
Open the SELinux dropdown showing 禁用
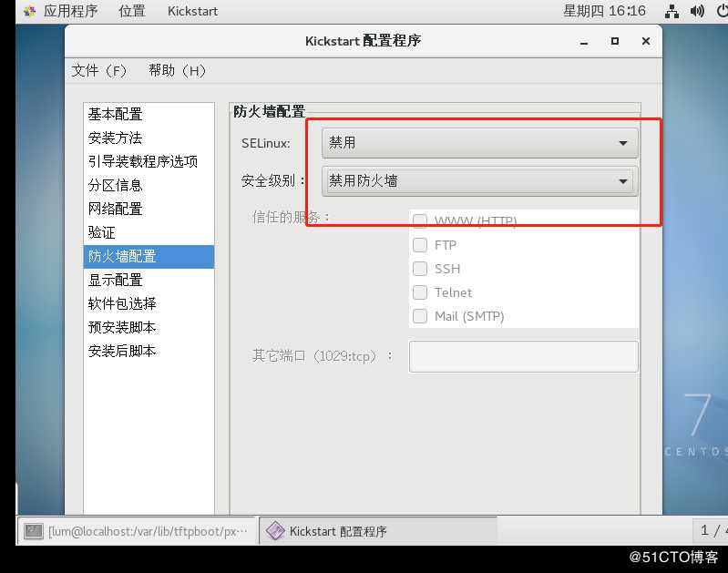479,143
